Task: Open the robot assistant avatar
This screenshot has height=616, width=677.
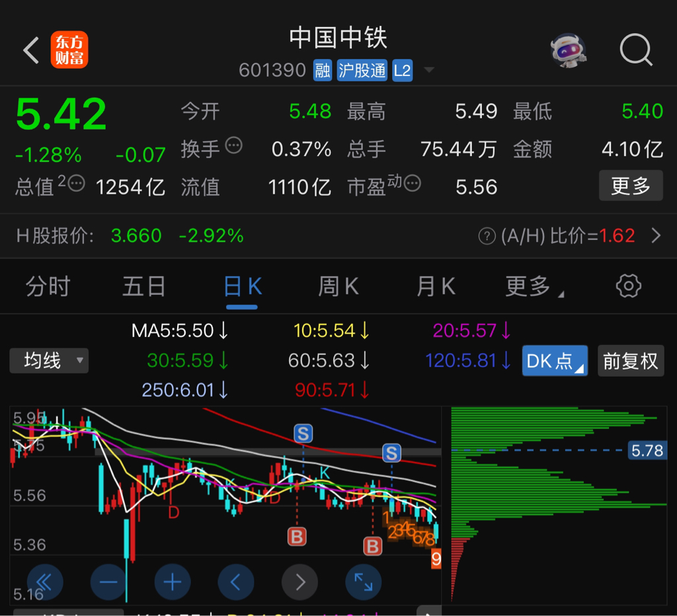Action: point(568,50)
